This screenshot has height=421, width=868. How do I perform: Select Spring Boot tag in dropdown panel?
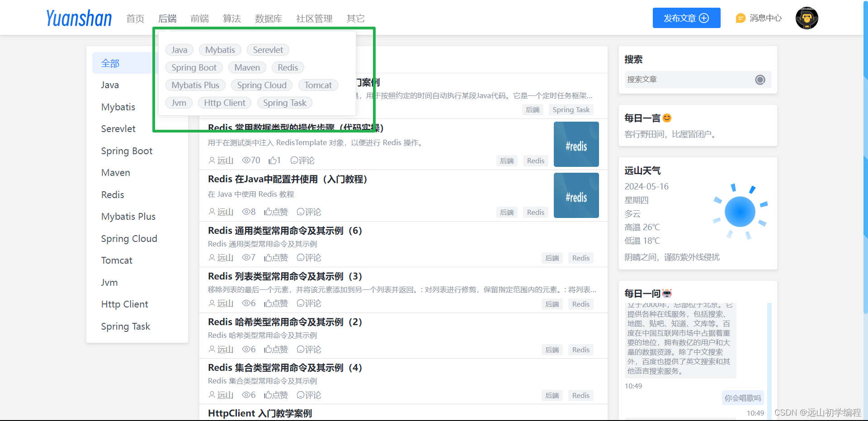pyautogui.click(x=194, y=67)
